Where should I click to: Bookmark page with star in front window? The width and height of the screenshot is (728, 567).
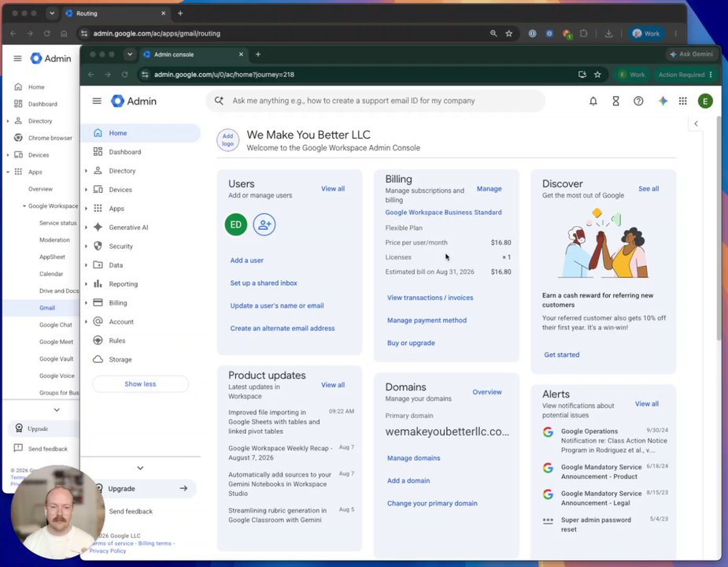click(x=597, y=74)
